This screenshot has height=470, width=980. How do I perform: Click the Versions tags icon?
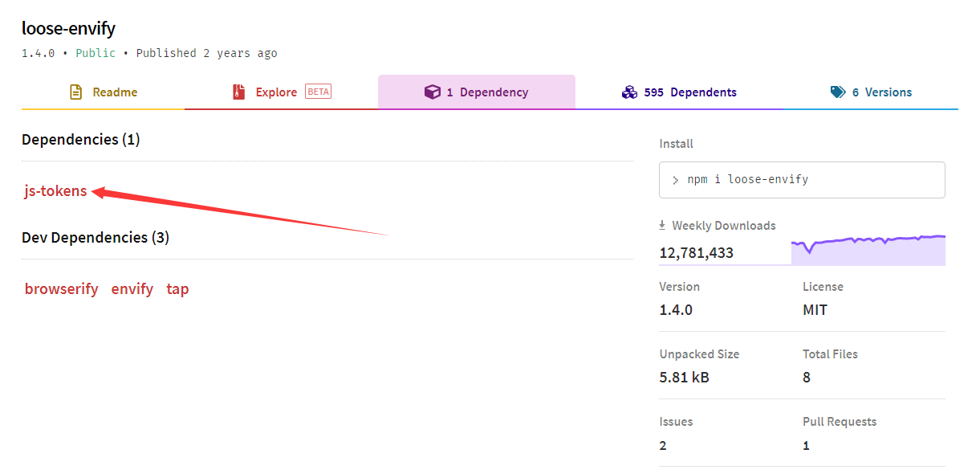(838, 92)
